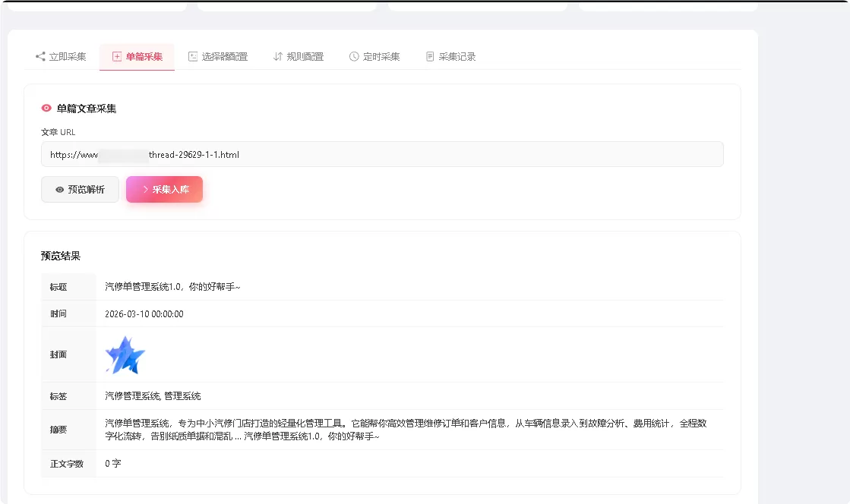The image size is (850, 504).
Task: Click the red eye icon beside 单篇文章采集
Action: 45,108
